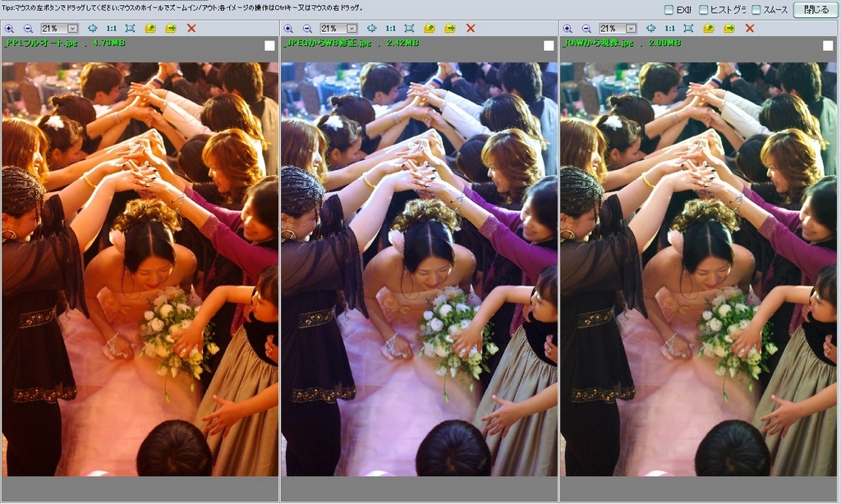This screenshot has width=841, height=504.
Task: Click the red X delete icon in middle panel
Action: [x=471, y=29]
